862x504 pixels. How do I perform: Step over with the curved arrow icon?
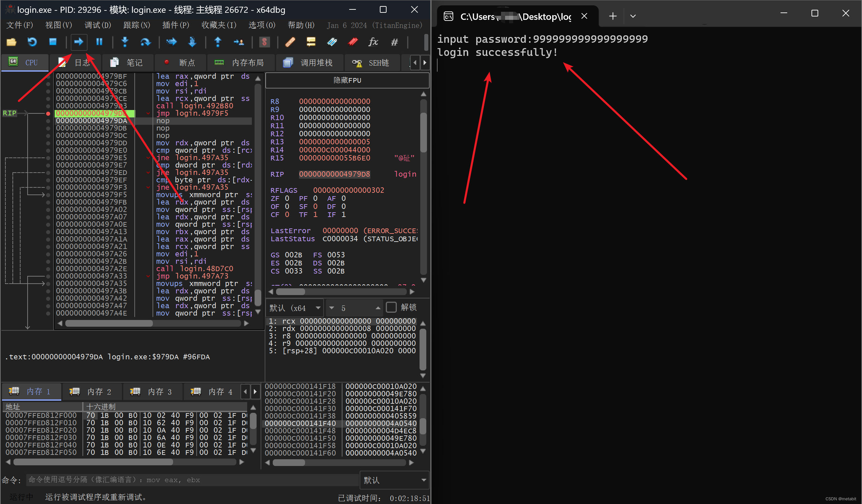click(145, 42)
